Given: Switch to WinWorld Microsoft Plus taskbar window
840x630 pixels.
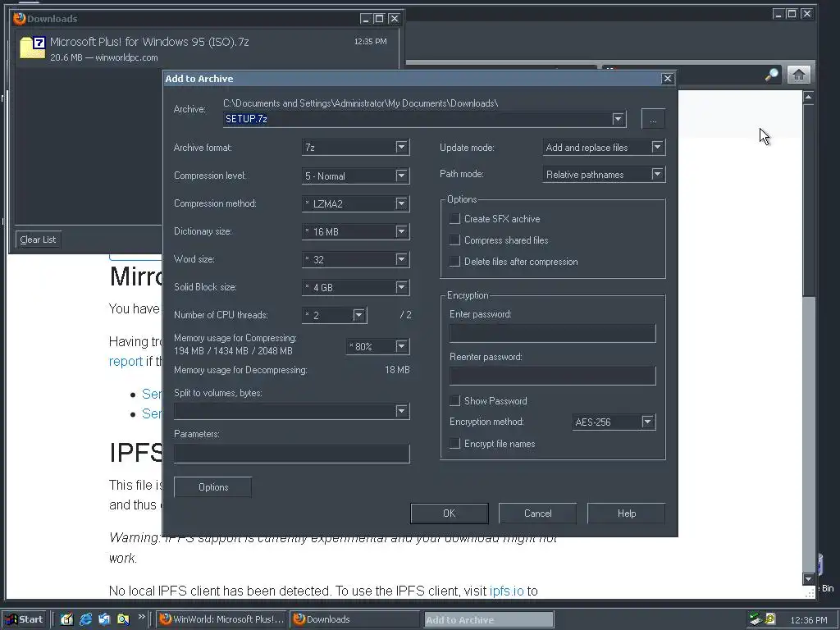Looking at the screenshot, I should pyautogui.click(x=221, y=619).
